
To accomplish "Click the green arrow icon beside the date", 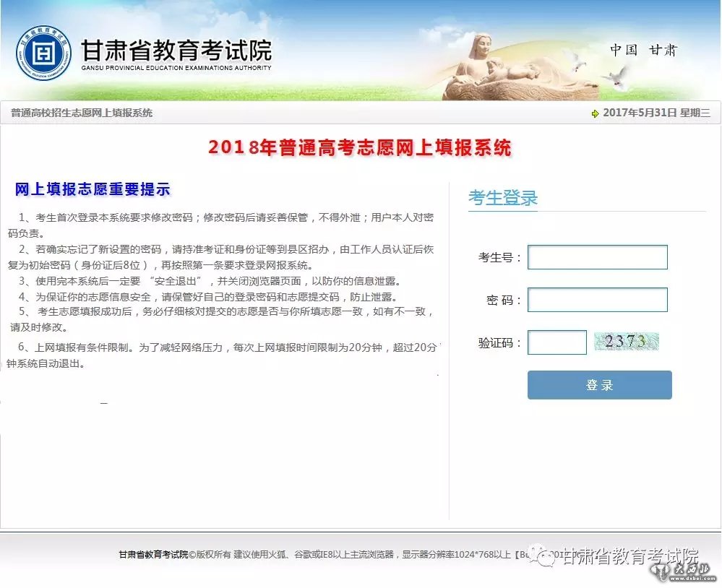I will tap(595, 113).
